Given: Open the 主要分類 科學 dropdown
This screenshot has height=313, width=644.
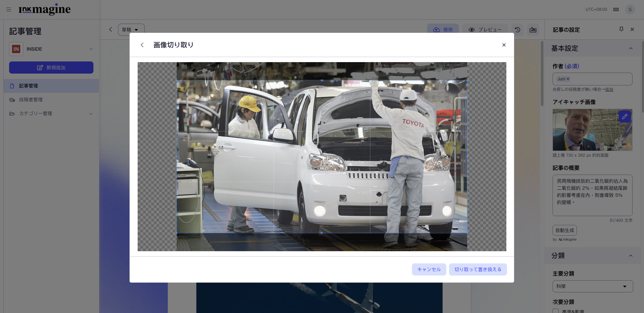Looking at the screenshot, I should point(592,286).
